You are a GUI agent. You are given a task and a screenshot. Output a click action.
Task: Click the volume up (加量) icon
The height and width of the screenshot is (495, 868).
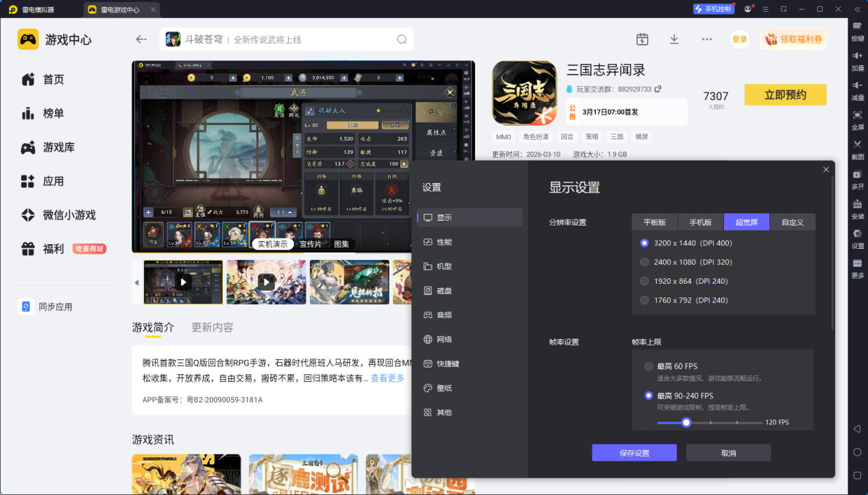(857, 56)
